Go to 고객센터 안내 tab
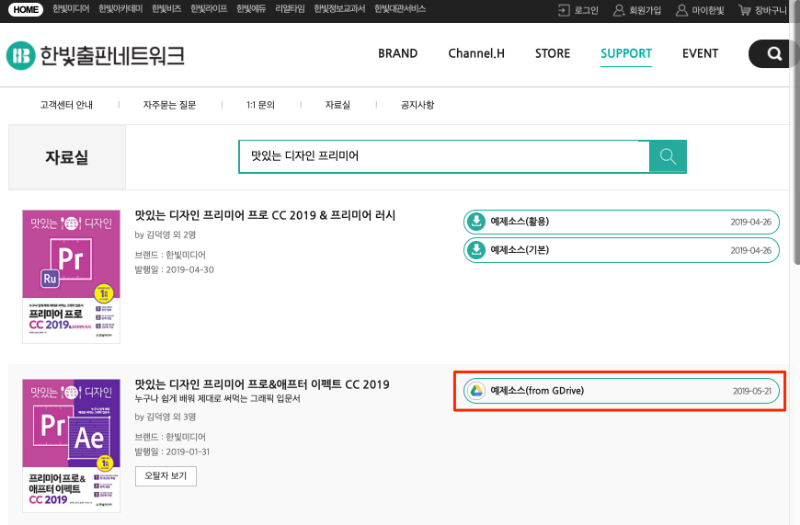The image size is (800, 525). [66, 105]
